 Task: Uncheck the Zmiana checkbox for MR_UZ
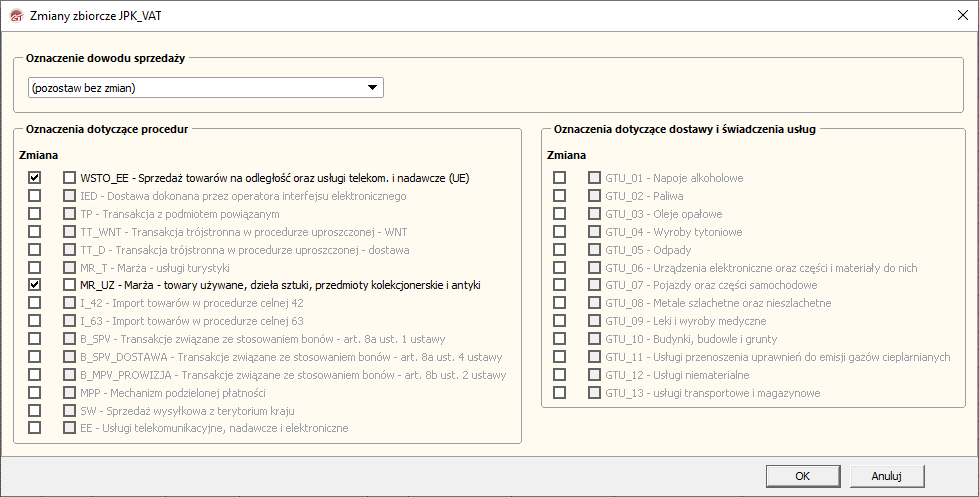point(35,285)
